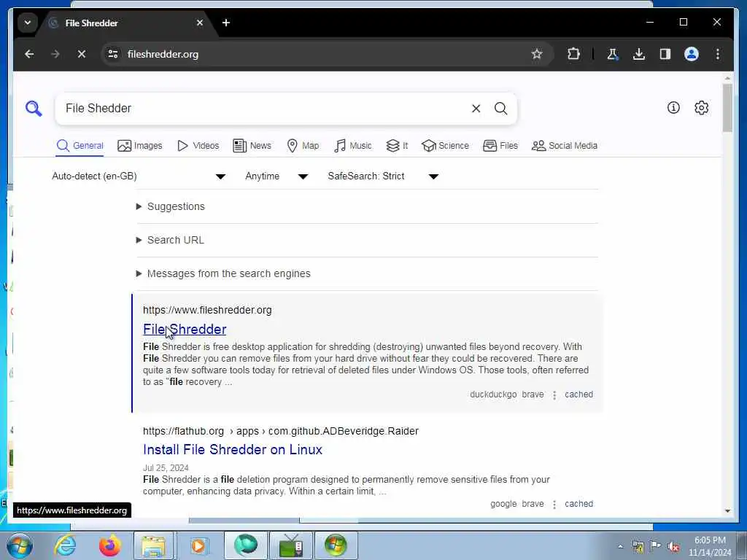The width and height of the screenshot is (747, 560).
Task: Submit search with magnifier button
Action: point(500,109)
